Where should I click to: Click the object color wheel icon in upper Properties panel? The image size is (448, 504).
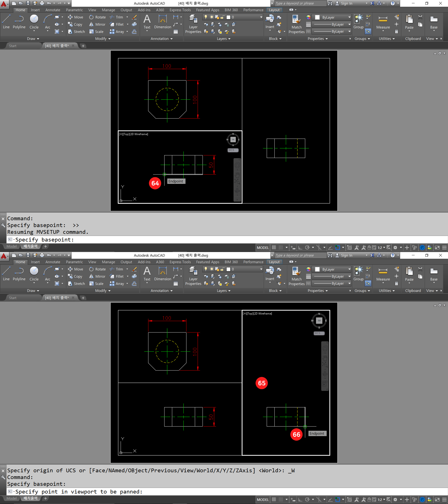[308, 17]
